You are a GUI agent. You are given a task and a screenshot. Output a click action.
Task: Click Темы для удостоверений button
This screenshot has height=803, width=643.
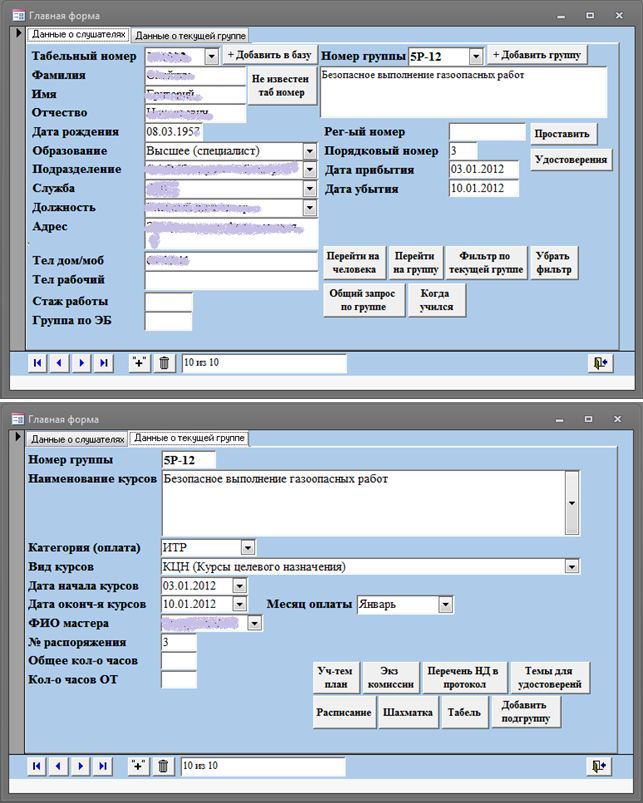coord(550,678)
